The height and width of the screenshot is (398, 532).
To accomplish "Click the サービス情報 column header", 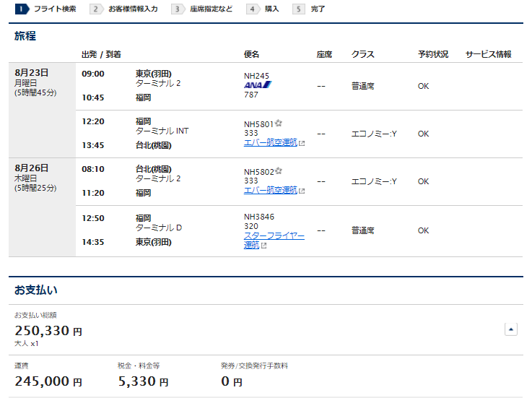I will [x=488, y=54].
